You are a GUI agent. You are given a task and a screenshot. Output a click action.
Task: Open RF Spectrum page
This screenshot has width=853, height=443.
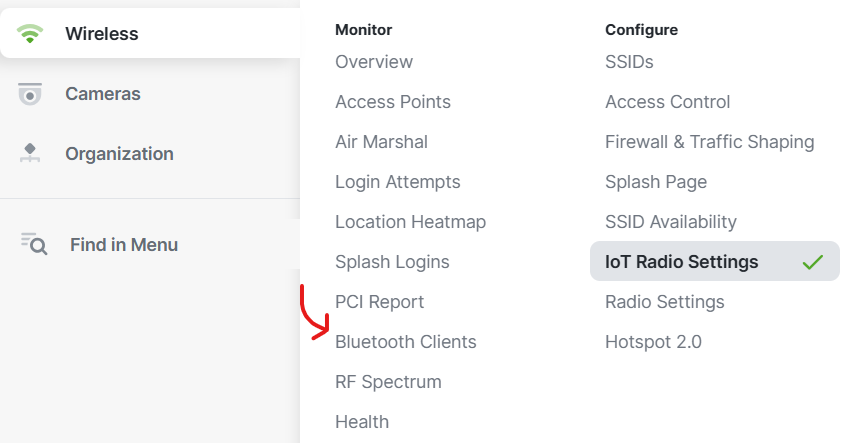(x=388, y=382)
